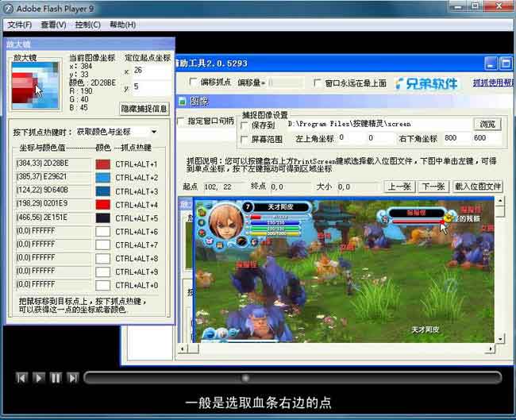Select color swatch for CTRL+ALT+3
516x420 pixels.
[102, 191]
